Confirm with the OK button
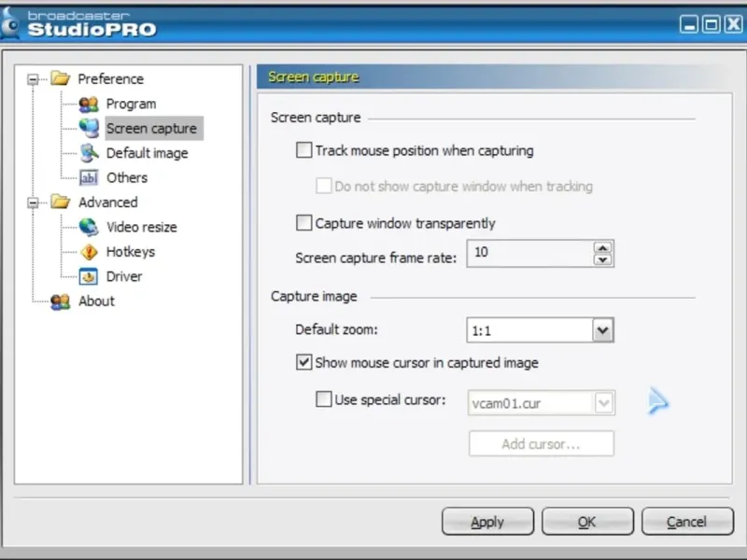This screenshot has width=747, height=560. [x=587, y=522]
